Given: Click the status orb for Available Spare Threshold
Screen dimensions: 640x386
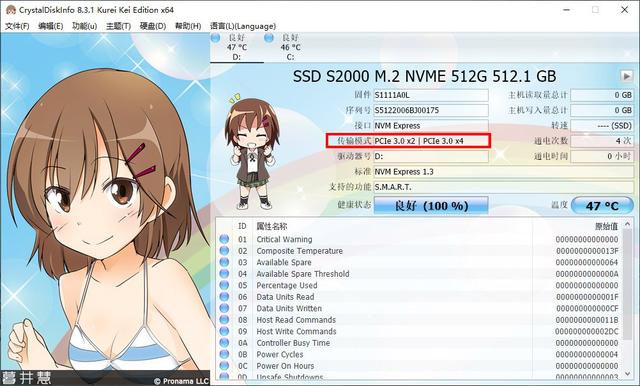Looking at the screenshot, I should (x=224, y=273).
